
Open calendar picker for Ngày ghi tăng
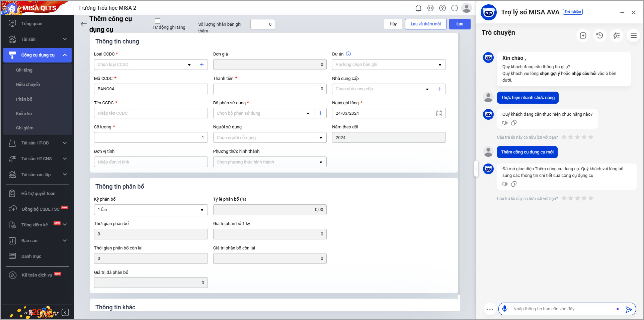(x=439, y=113)
